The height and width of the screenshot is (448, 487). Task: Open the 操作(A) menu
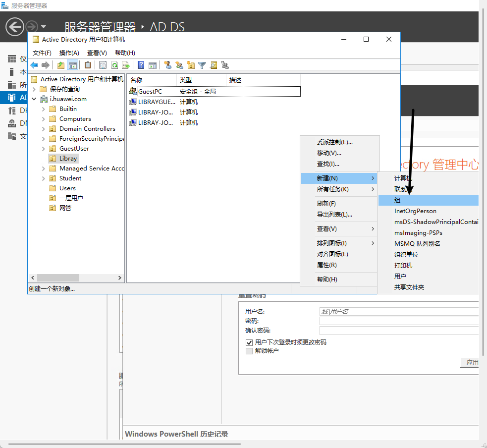69,53
